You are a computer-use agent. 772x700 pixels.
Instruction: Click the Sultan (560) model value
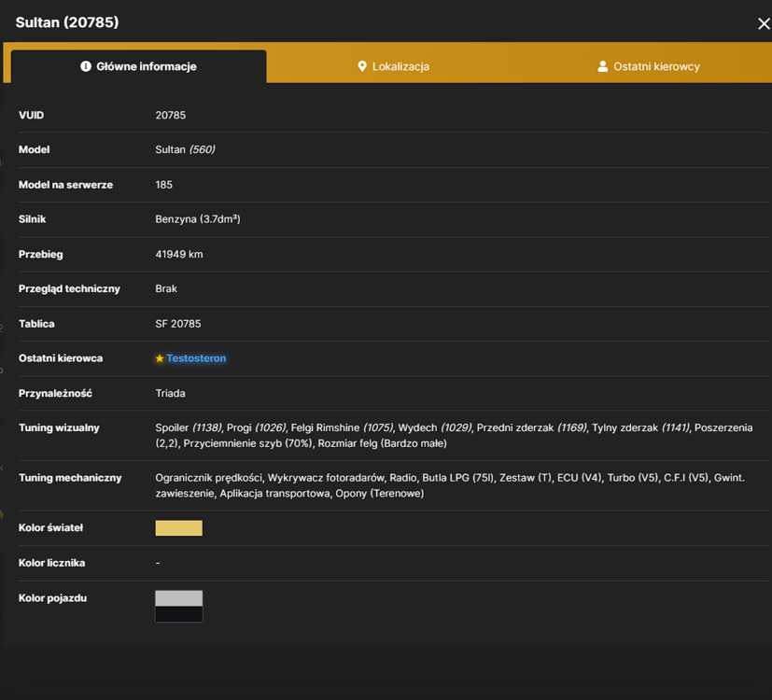(x=185, y=149)
